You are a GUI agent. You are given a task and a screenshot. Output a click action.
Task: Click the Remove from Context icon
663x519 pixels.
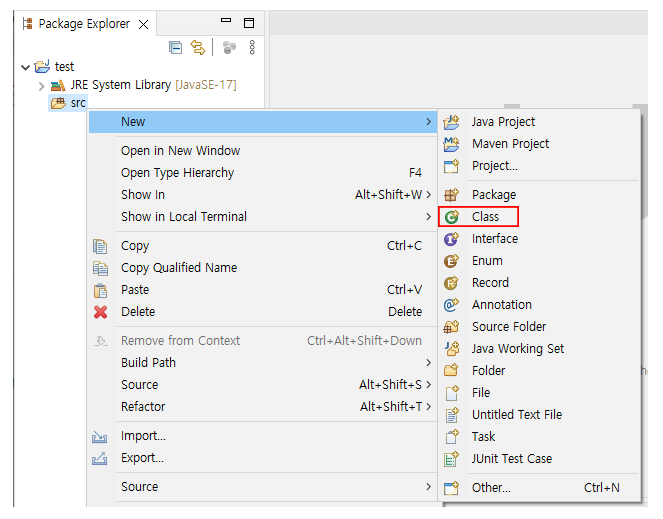click(x=101, y=341)
